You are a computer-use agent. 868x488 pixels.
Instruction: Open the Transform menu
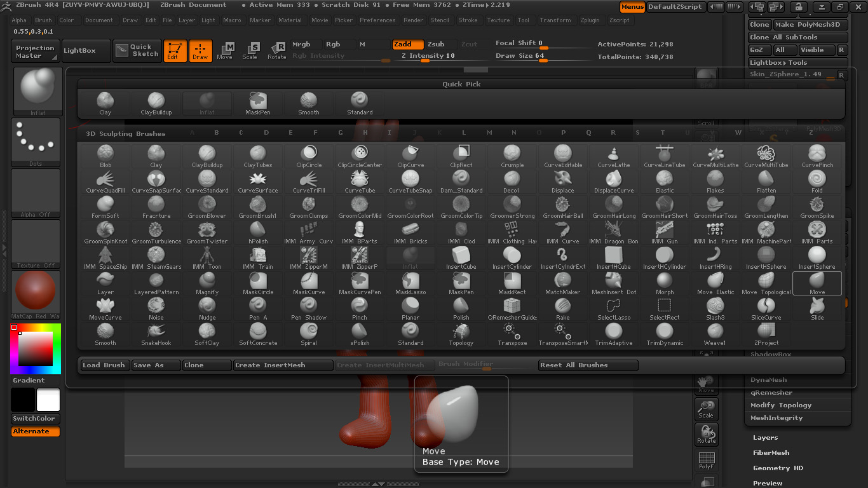[555, 20]
